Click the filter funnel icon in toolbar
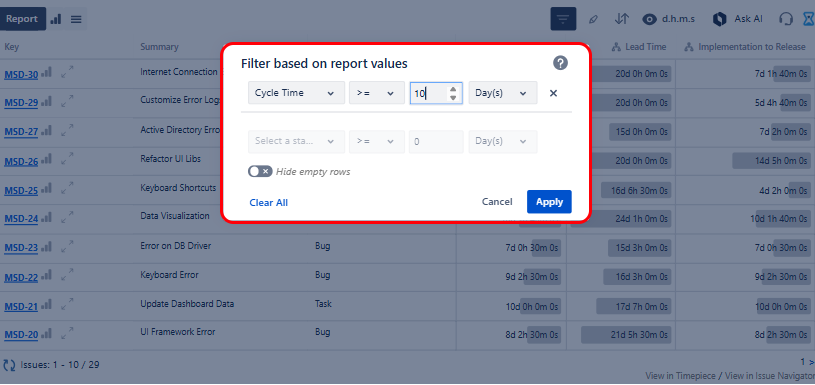The width and height of the screenshot is (815, 385). [x=563, y=19]
